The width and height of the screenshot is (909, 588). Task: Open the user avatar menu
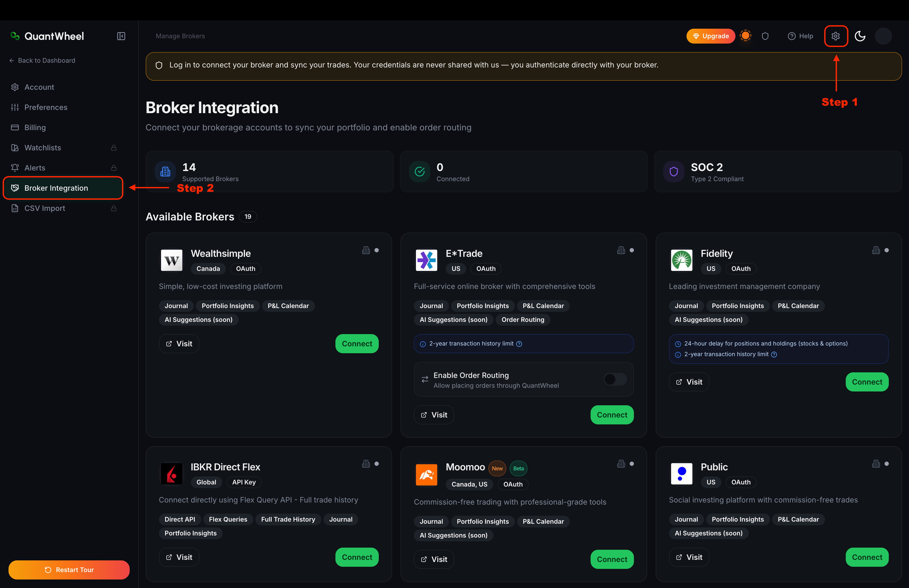coord(883,36)
